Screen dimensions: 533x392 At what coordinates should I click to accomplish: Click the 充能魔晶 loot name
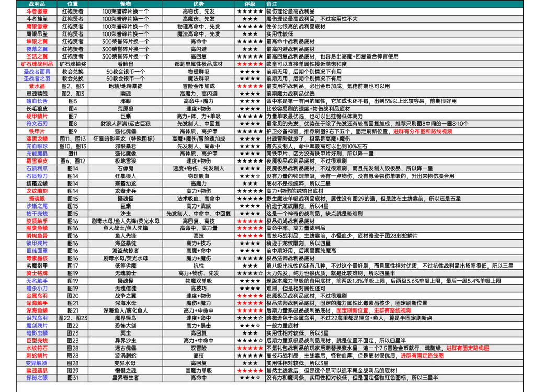pyautogui.click(x=37, y=153)
